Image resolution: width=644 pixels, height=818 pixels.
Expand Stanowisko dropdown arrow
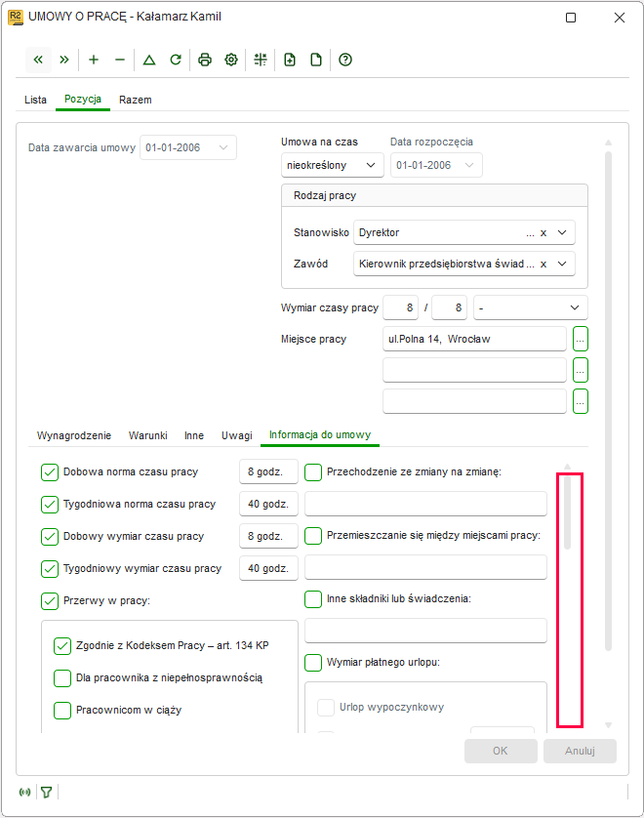(562, 232)
